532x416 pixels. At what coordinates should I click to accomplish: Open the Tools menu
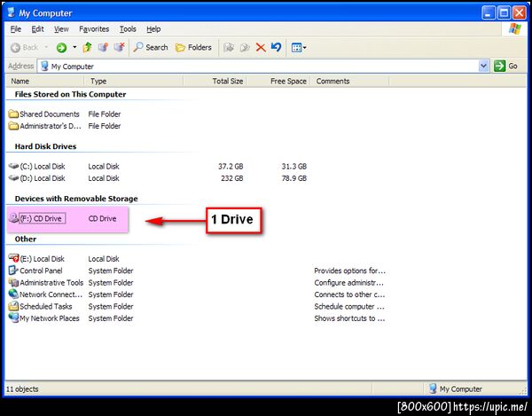pyautogui.click(x=128, y=29)
